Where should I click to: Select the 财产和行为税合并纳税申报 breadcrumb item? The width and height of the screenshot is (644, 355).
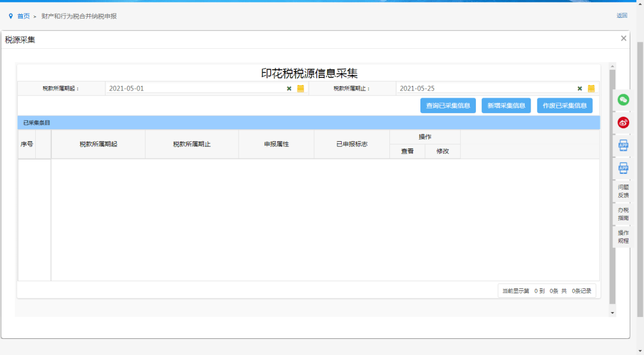[x=79, y=15]
